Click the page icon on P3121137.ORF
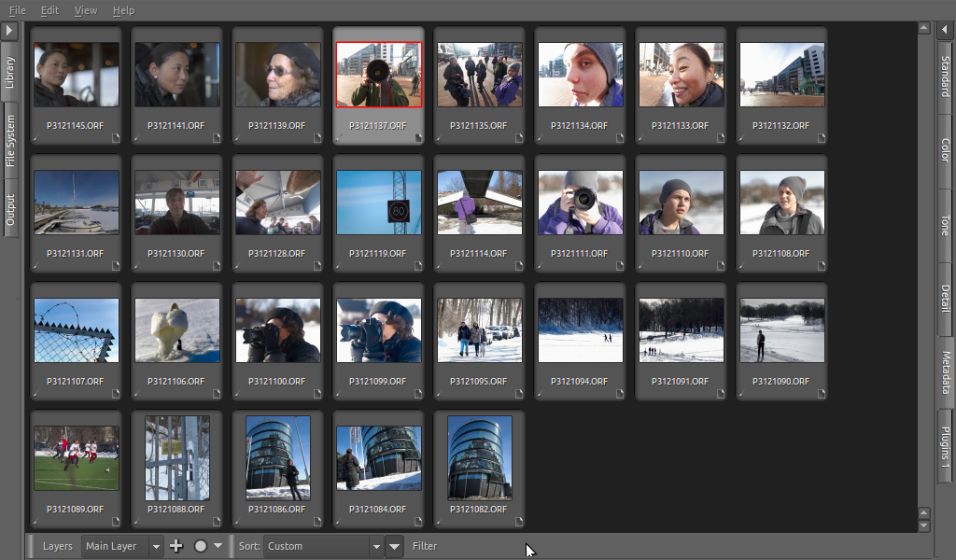 (x=418, y=138)
